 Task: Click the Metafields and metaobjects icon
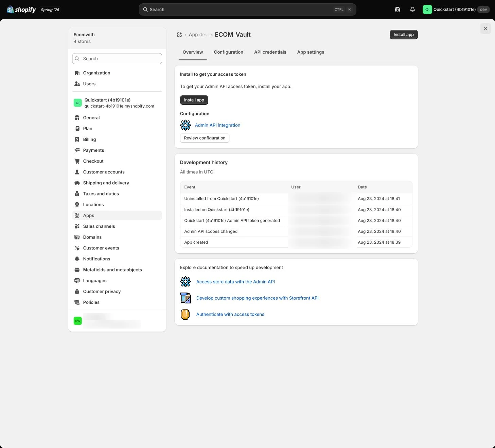coord(77,270)
